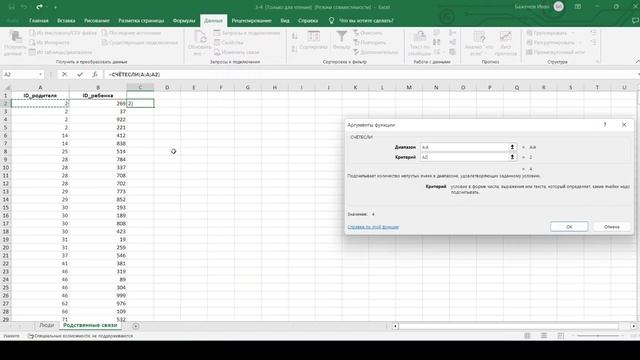
Task: Click Из Интернета in the ribbon
Action: pos(49,42)
